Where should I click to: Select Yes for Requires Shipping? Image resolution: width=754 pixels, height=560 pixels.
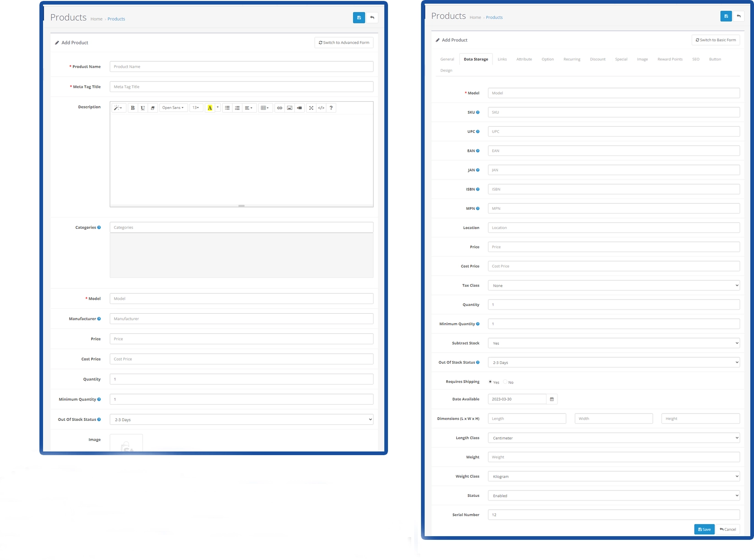click(490, 382)
